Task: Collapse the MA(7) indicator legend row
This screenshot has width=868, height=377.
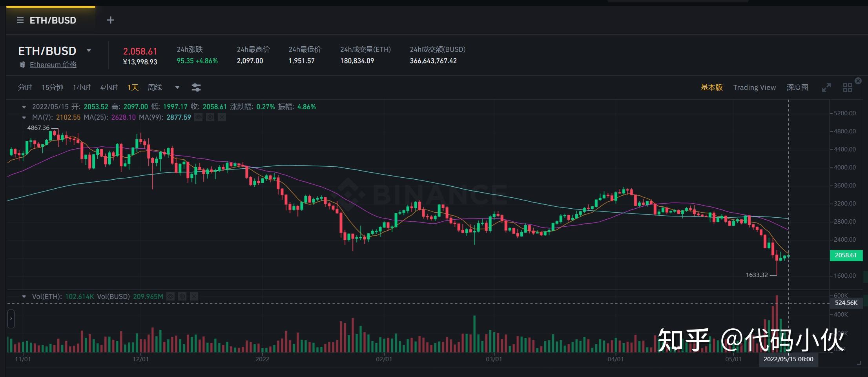Action: pyautogui.click(x=24, y=117)
